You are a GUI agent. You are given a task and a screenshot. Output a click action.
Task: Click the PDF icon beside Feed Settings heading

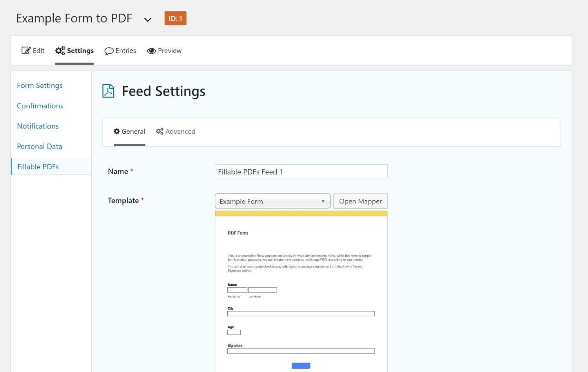point(108,91)
